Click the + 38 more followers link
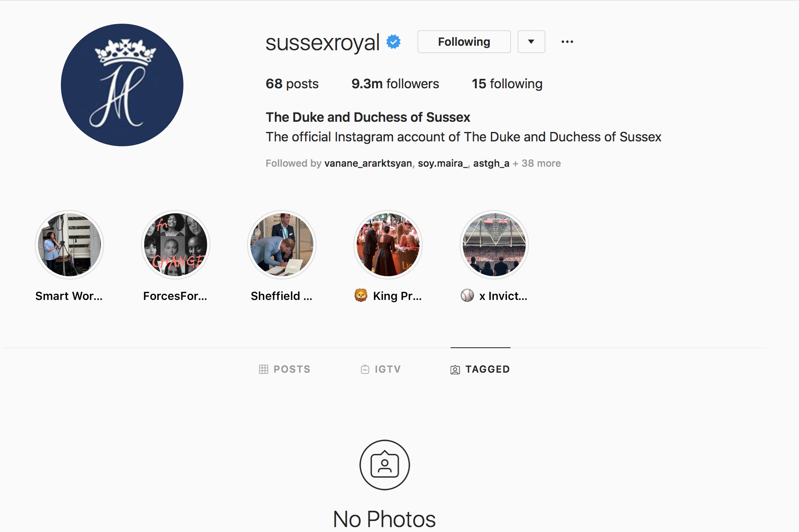Screen dimensions: 799x532 point(537,163)
